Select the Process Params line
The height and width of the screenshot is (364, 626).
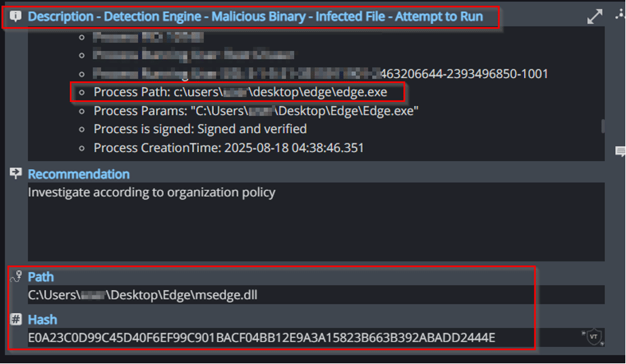(256, 111)
